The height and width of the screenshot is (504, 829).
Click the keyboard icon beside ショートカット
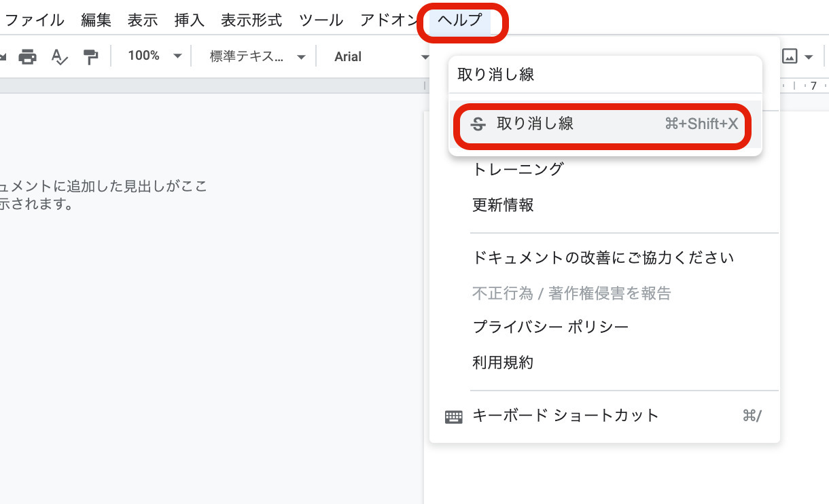click(x=453, y=416)
